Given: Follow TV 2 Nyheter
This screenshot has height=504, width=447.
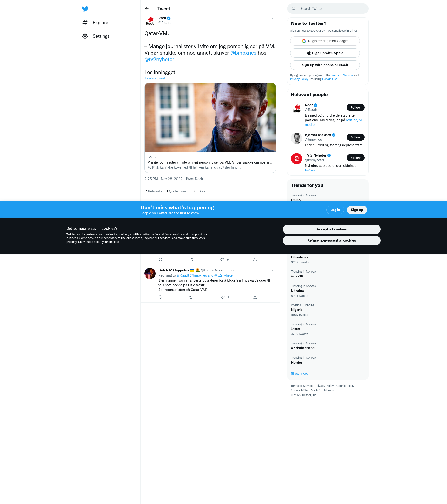Looking at the screenshot, I should (x=355, y=158).
